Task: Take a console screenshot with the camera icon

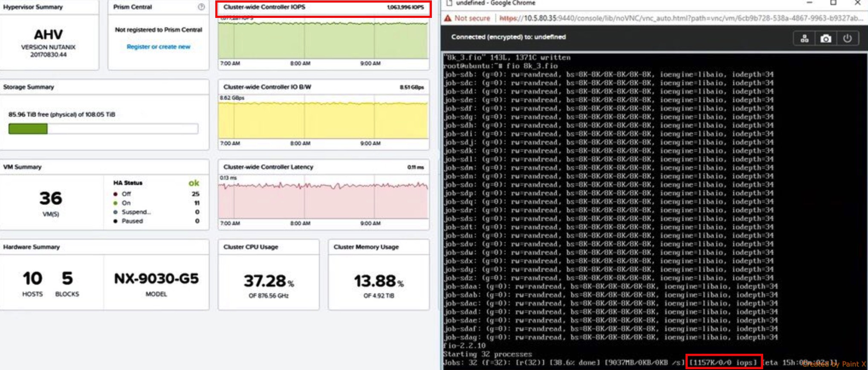Action: coord(826,39)
